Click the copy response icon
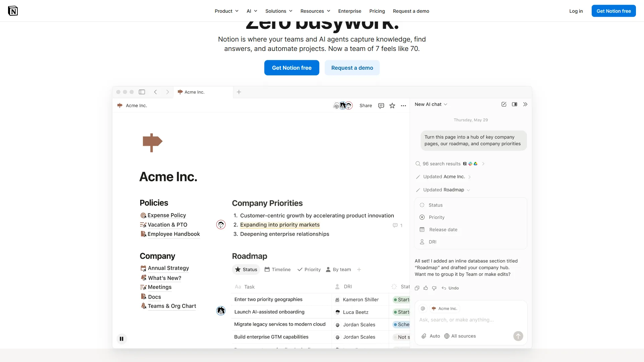The image size is (644, 362). coord(417,288)
